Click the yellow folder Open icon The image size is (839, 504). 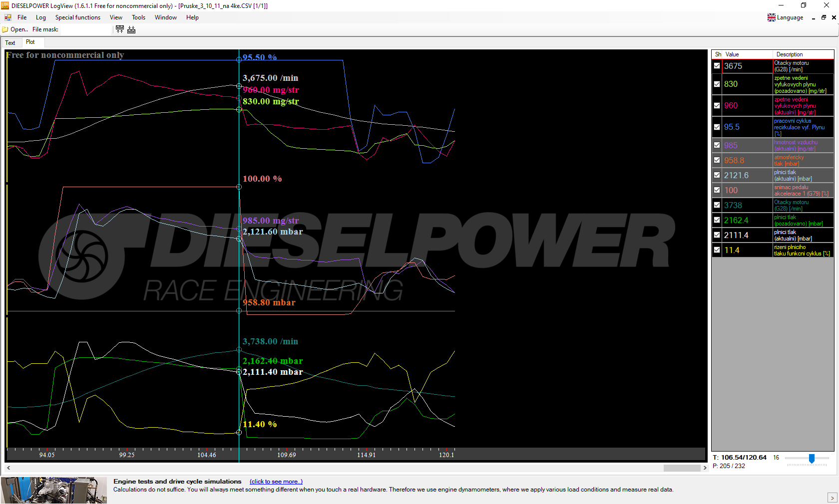click(x=5, y=29)
